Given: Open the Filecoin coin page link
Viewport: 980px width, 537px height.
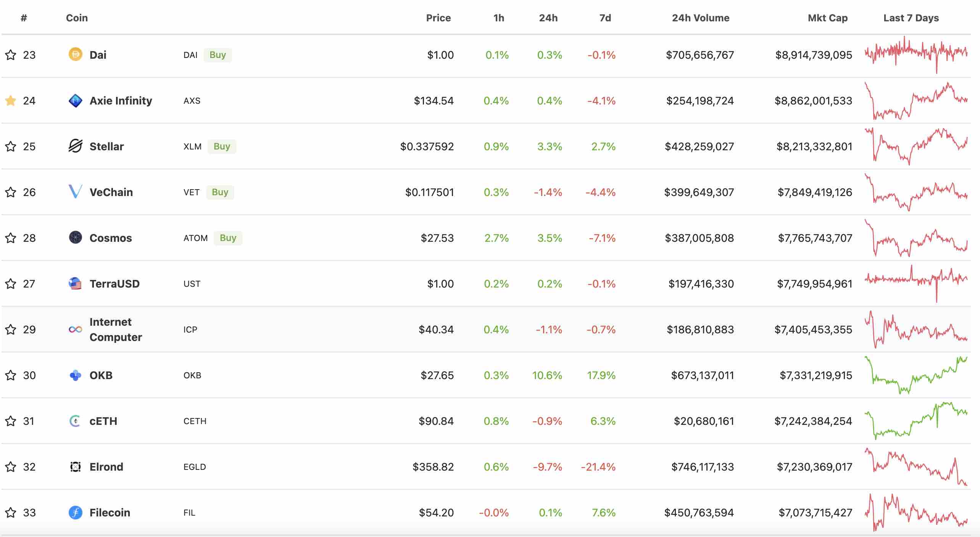Looking at the screenshot, I should (x=110, y=512).
